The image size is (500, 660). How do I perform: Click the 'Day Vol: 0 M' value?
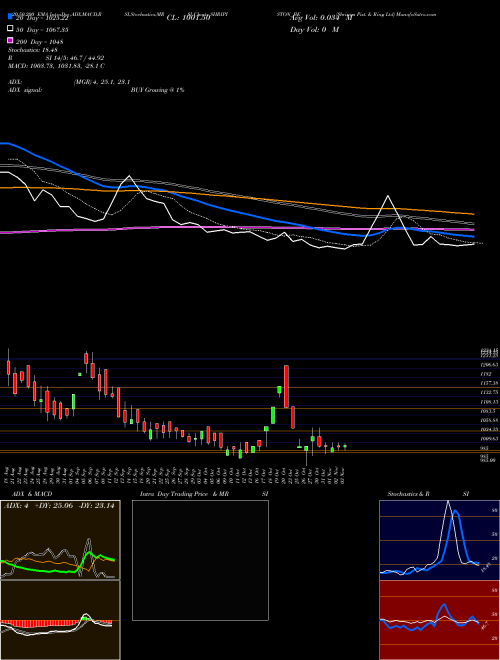click(x=314, y=30)
